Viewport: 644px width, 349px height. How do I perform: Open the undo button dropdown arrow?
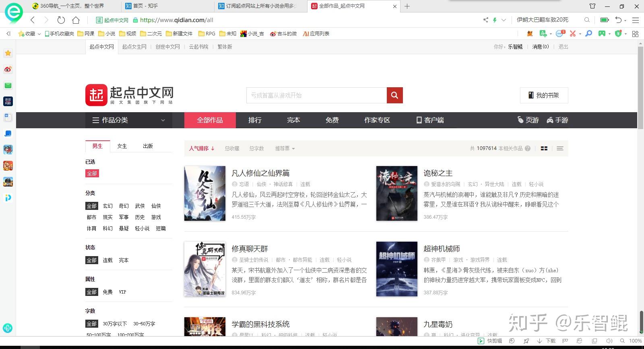(625, 20)
